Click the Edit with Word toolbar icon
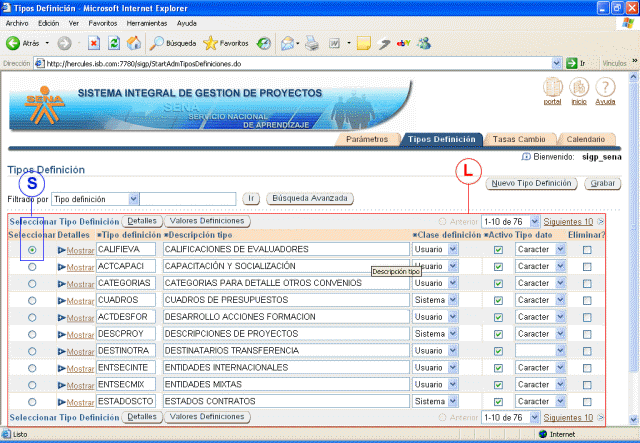 point(335,43)
